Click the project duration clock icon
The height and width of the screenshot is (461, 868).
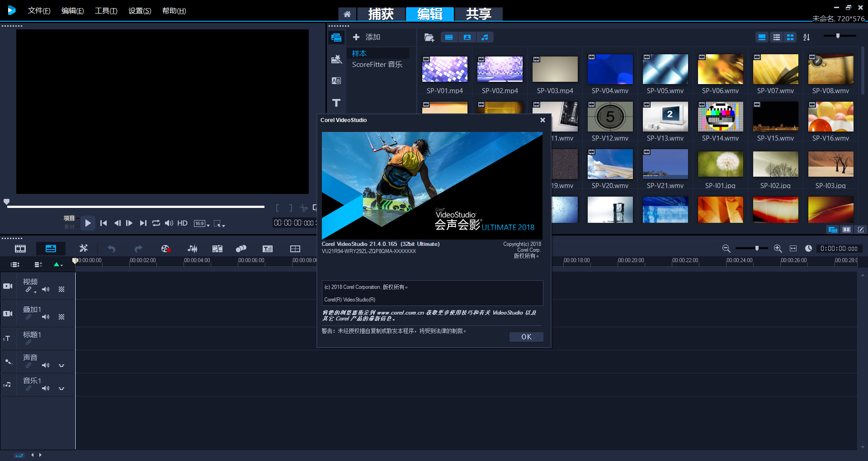[x=808, y=249]
